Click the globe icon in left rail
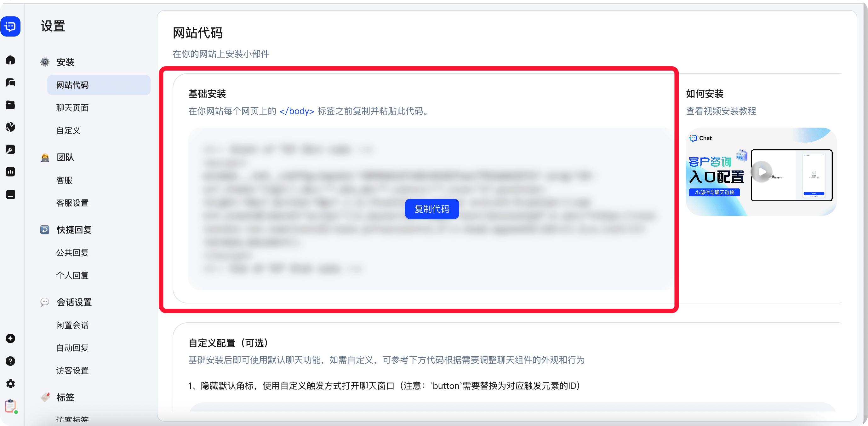Image resolution: width=868 pixels, height=426 pixels. [10, 127]
